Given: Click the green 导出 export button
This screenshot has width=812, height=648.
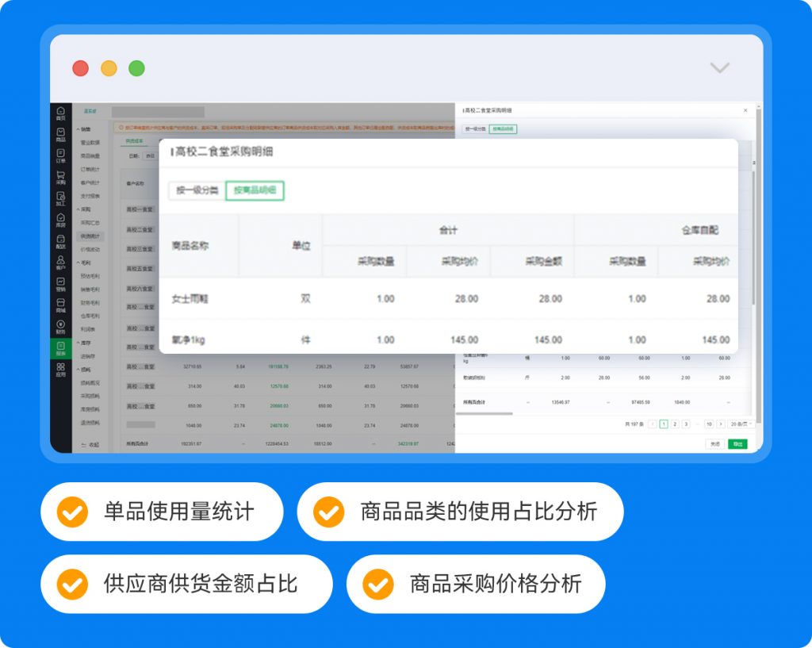Looking at the screenshot, I should pos(737,444).
